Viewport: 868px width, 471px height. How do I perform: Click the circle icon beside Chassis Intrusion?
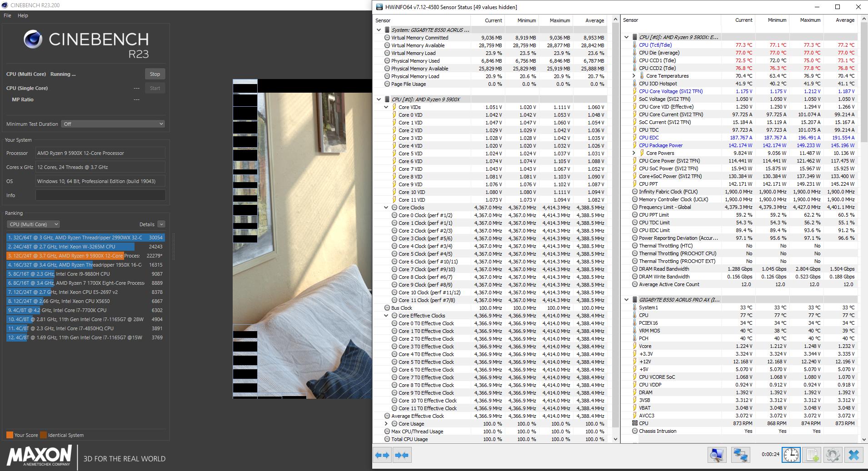coord(635,431)
